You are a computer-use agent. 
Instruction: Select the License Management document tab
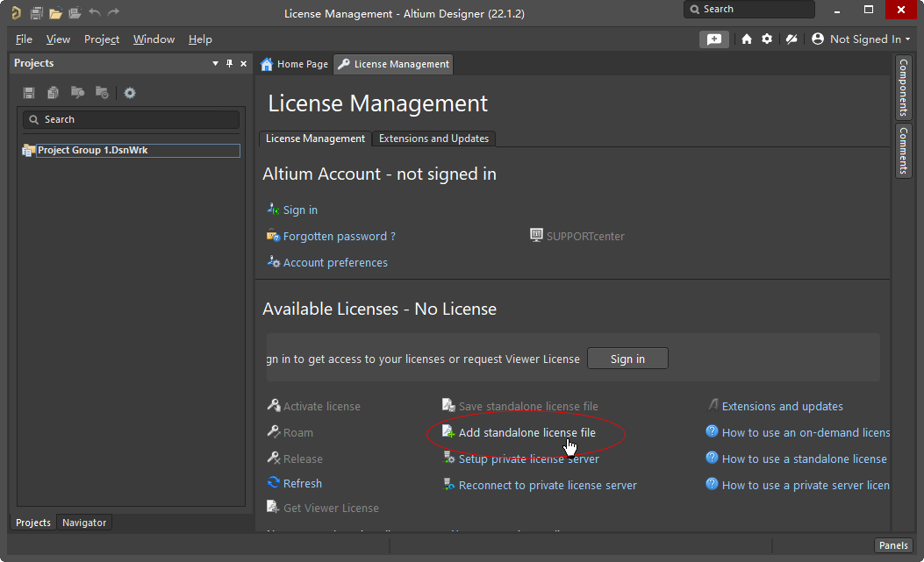click(x=393, y=64)
